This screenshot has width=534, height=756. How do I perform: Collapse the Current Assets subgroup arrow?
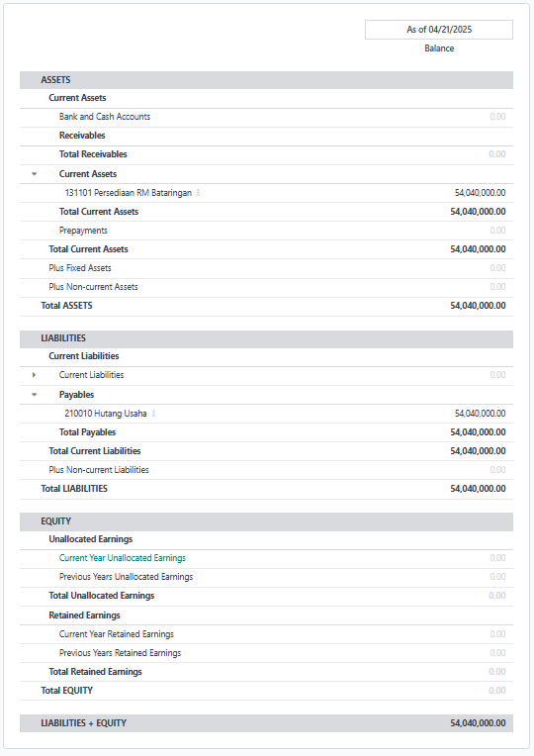(35, 174)
